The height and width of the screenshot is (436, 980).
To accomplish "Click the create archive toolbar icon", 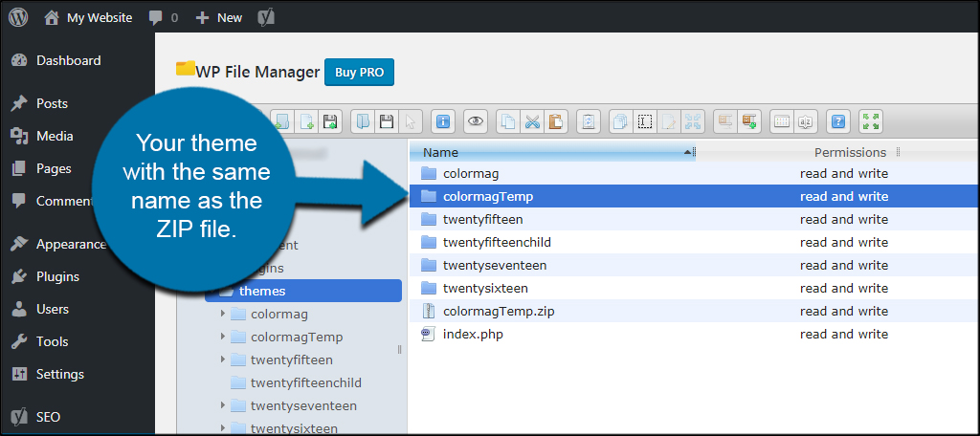I will 748,121.
